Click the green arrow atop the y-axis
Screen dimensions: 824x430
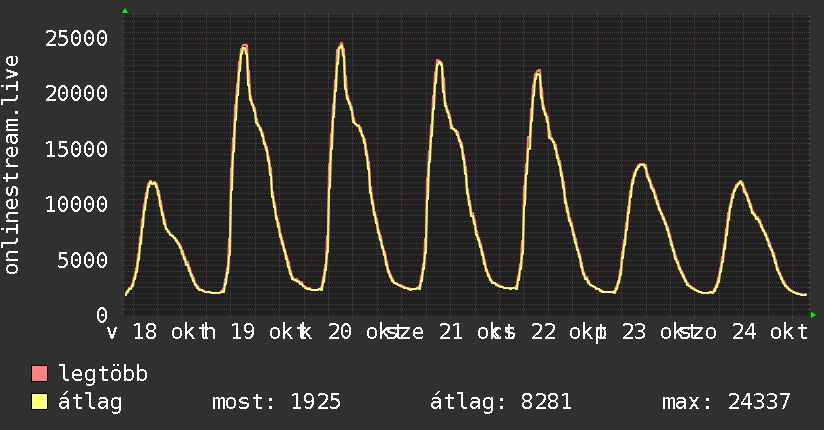point(125,11)
